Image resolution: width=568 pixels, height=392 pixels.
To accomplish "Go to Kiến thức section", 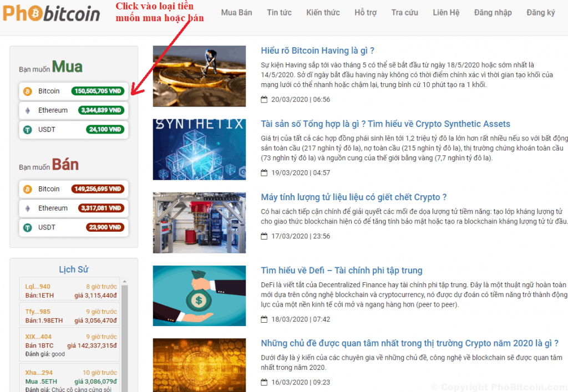I will (x=323, y=13).
